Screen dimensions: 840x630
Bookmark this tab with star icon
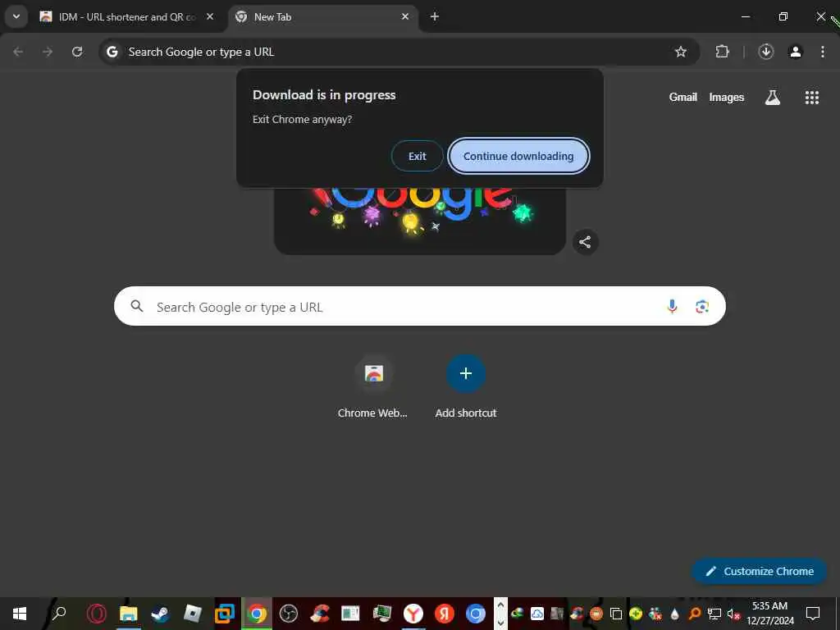680,52
